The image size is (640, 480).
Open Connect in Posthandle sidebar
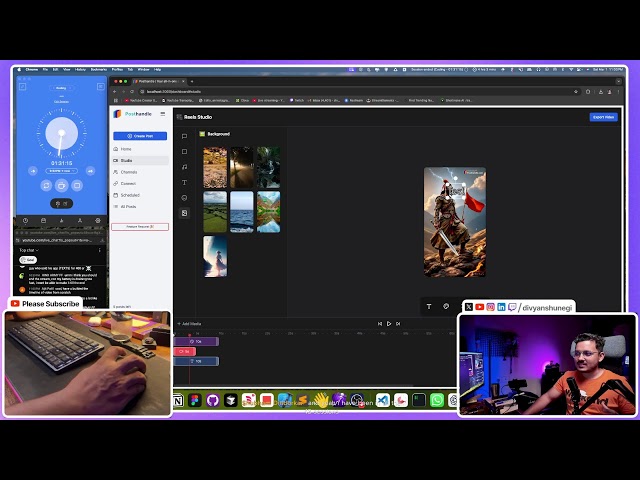pos(141,183)
